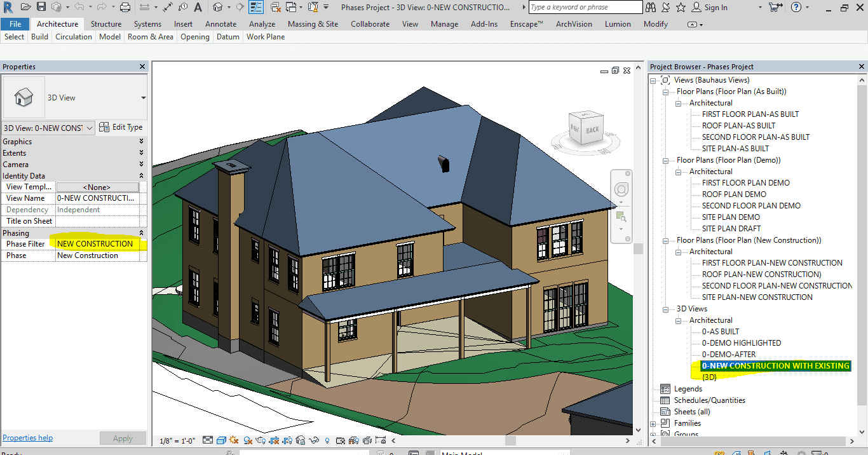Click the Print icon in quick access toolbar
Viewport: 868px width, 455px height.
click(x=125, y=8)
